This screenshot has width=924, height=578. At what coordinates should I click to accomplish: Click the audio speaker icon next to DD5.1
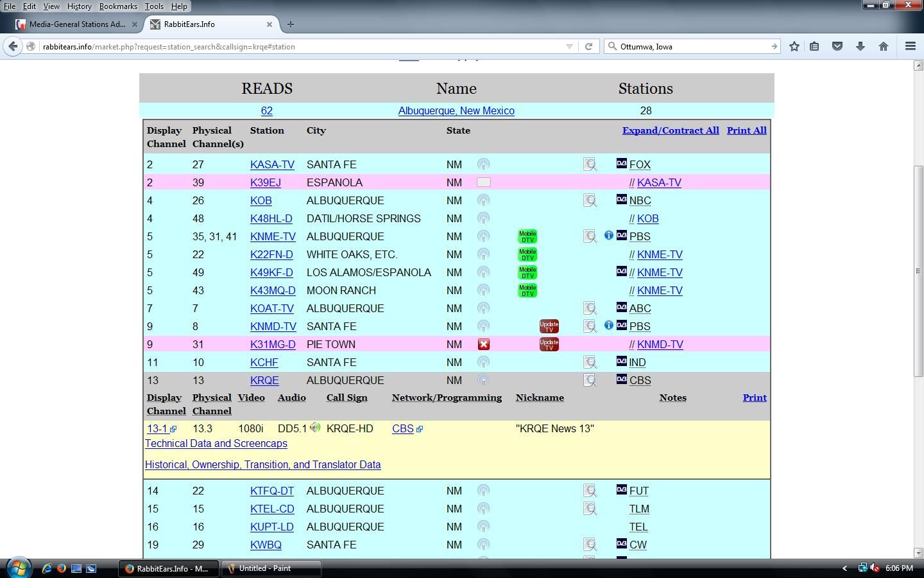click(x=315, y=427)
